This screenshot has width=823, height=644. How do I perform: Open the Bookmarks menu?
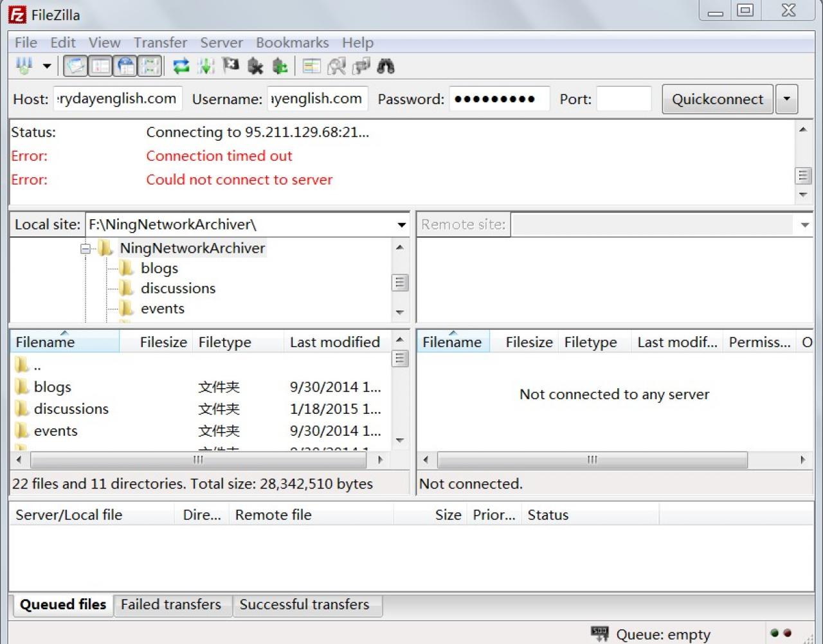coord(292,42)
